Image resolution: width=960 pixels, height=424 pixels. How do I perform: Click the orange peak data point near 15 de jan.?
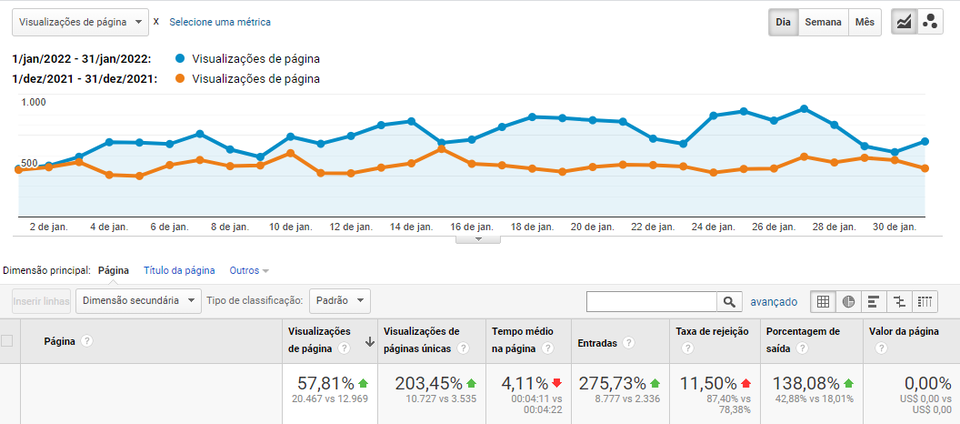tap(441, 148)
